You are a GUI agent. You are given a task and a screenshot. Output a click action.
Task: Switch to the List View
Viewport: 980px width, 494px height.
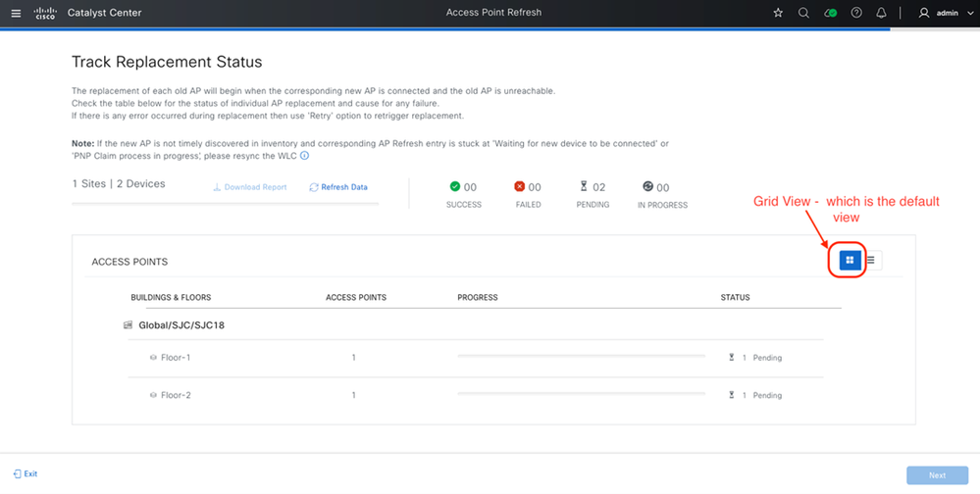[871, 260]
